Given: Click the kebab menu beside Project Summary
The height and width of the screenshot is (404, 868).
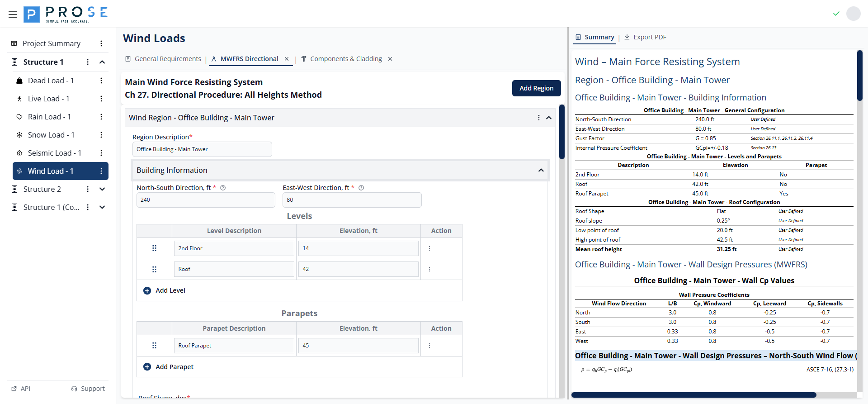Looking at the screenshot, I should 101,43.
